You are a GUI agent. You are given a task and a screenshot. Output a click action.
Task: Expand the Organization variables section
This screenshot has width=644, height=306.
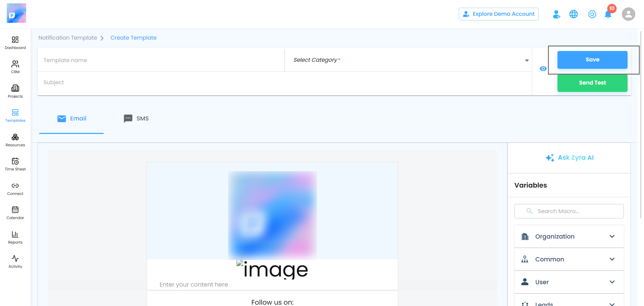click(x=569, y=237)
